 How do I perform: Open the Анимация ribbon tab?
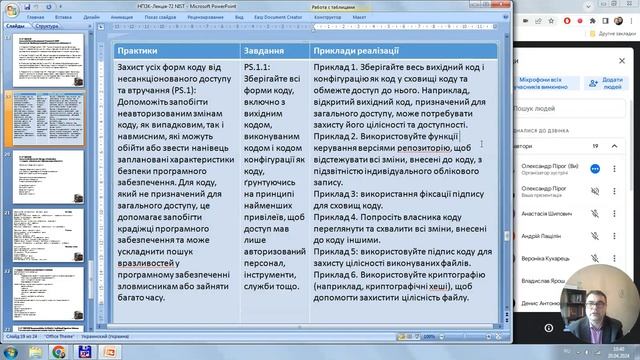(122, 17)
